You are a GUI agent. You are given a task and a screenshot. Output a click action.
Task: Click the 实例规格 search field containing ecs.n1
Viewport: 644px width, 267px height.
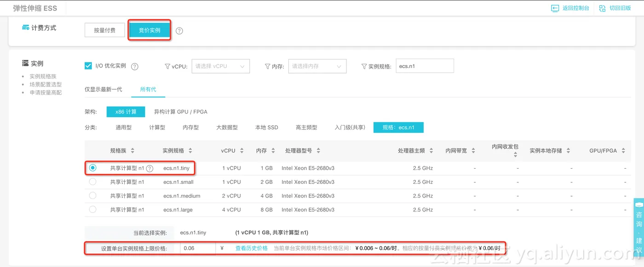[425, 66]
